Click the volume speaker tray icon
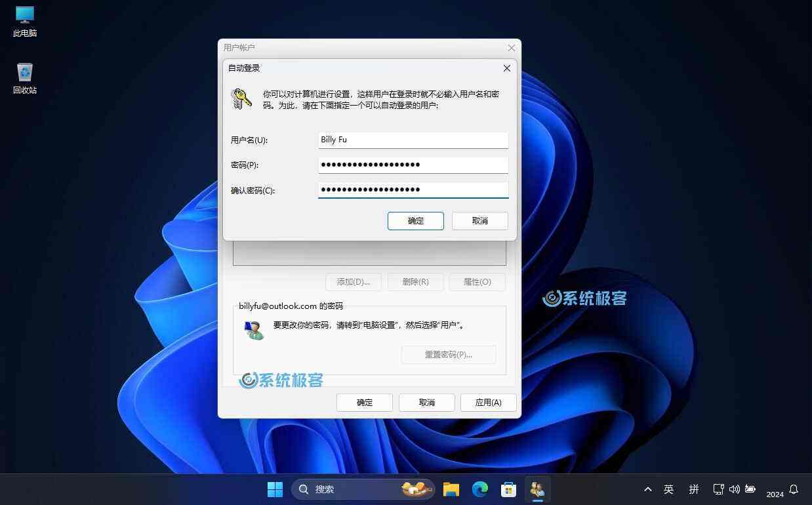This screenshot has height=505, width=812. point(734,489)
